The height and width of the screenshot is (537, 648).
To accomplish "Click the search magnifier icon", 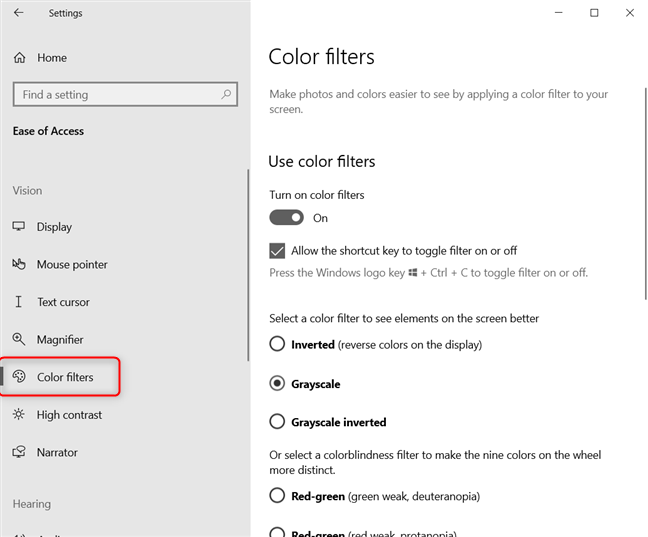I will [227, 95].
